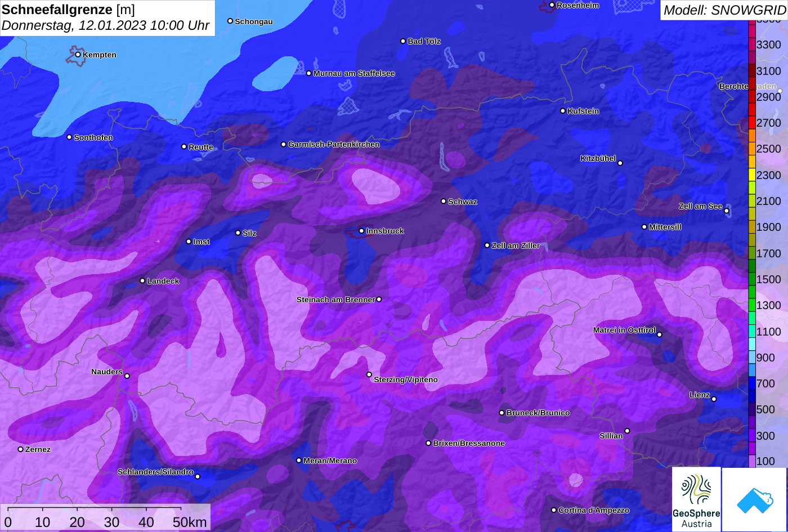Select the Schlanders/Silandro marker dot
Viewport: 788px width, 532px height.
[198, 476]
